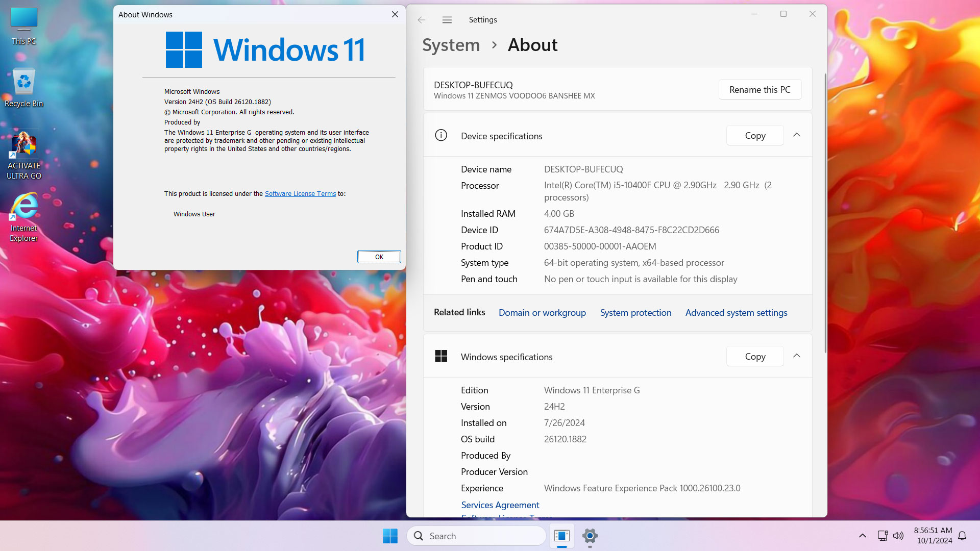980x551 pixels.
Task: Open Domain or workgroup link
Action: (542, 313)
